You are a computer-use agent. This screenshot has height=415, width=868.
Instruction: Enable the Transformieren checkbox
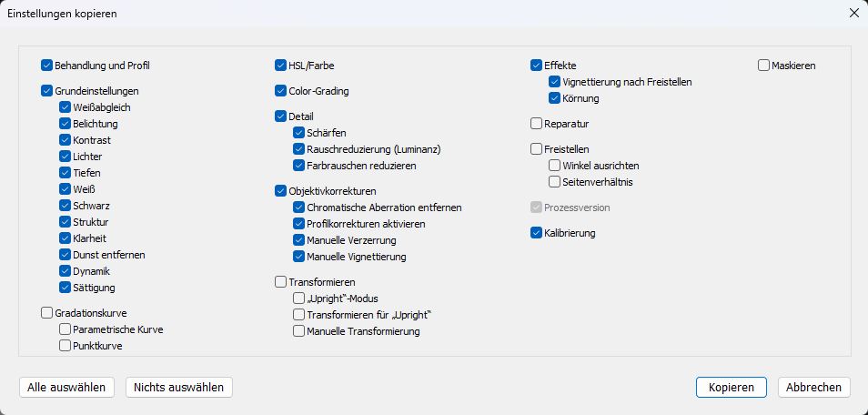pos(280,282)
